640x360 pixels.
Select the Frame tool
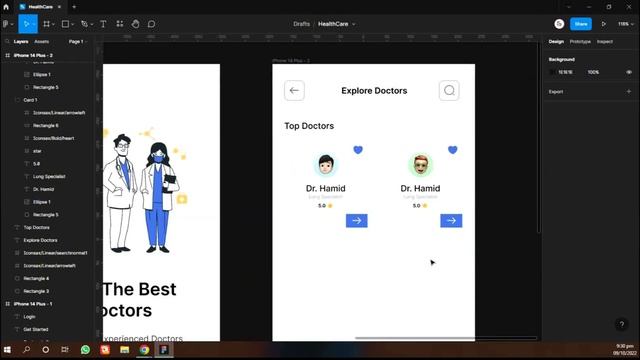pyautogui.click(x=47, y=24)
